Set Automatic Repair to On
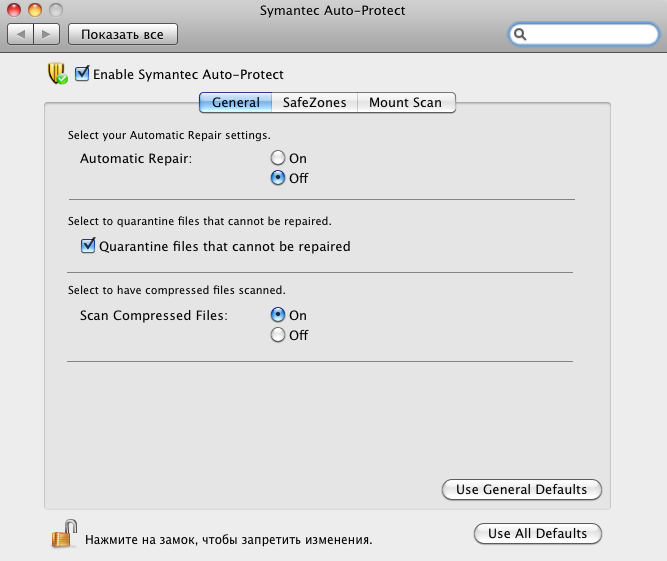Image resolution: width=667 pixels, height=561 pixels. point(278,158)
